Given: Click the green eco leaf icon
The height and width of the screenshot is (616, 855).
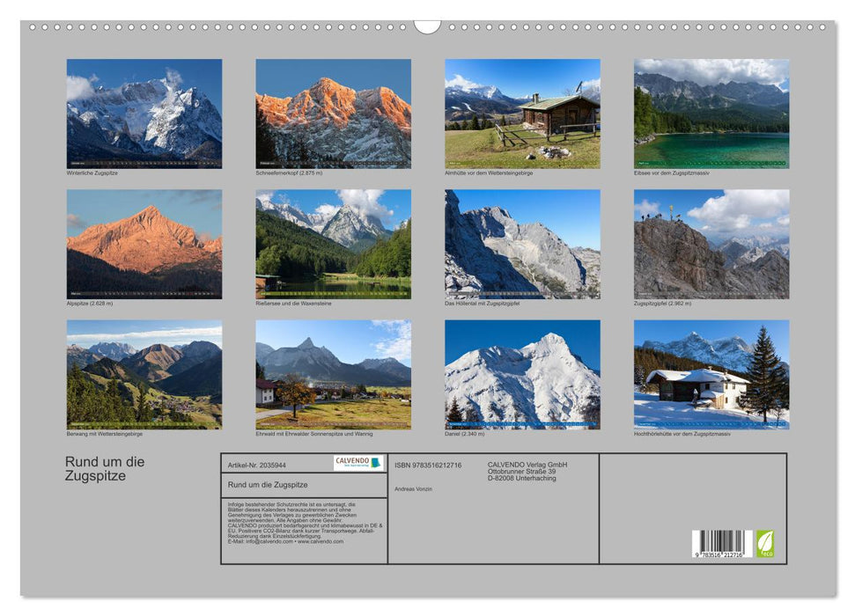Looking at the screenshot, I should 765,543.
